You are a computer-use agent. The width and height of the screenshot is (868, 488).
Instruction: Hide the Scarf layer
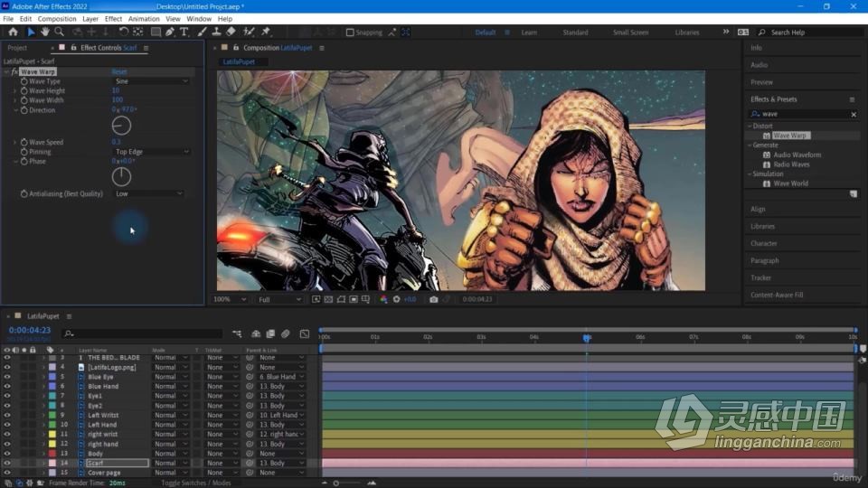(7, 463)
